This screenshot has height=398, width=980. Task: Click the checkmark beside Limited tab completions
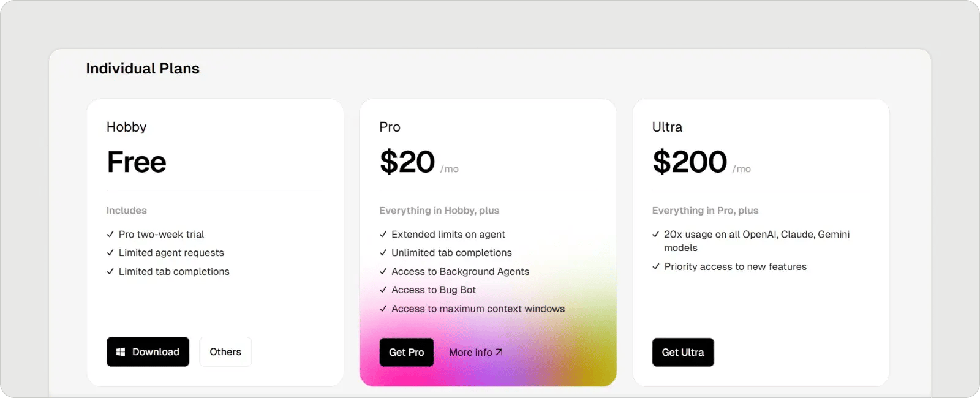tap(110, 271)
